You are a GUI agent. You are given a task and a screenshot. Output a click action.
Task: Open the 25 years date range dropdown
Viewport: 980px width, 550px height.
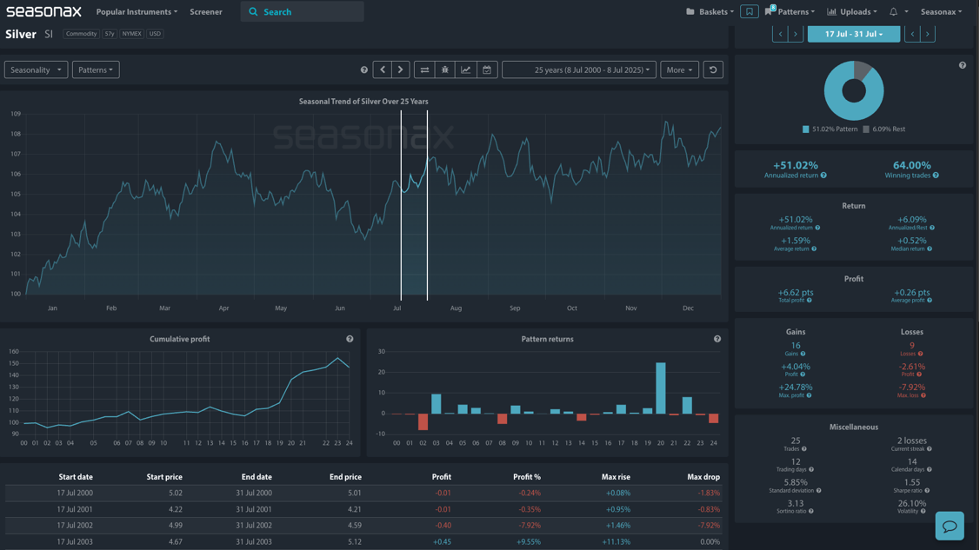579,70
